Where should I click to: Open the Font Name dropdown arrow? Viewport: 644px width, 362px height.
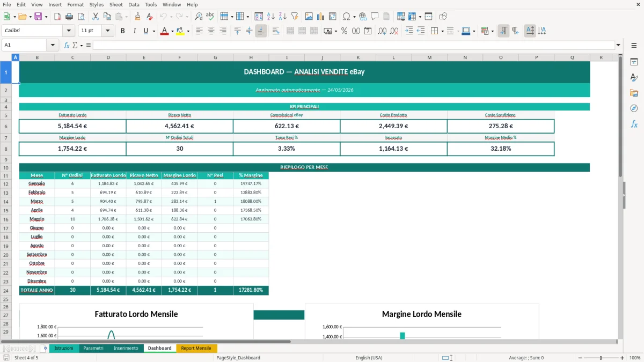click(x=69, y=31)
